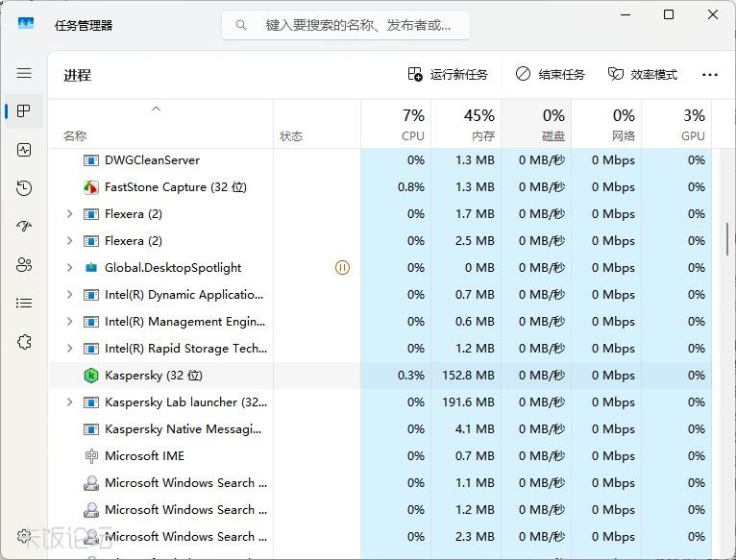Click the Intel(R) Rapid Storage process icon
736x560 pixels.
(91, 349)
